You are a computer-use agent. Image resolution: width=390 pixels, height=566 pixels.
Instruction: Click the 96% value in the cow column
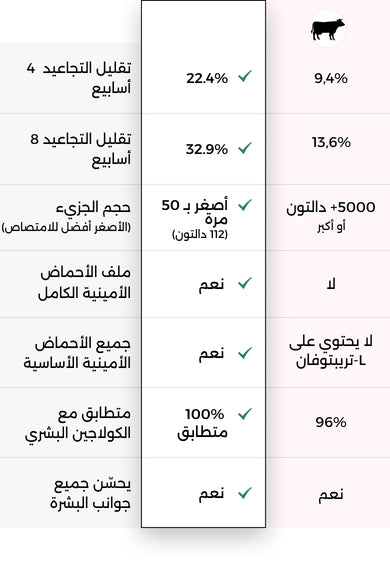(331, 422)
